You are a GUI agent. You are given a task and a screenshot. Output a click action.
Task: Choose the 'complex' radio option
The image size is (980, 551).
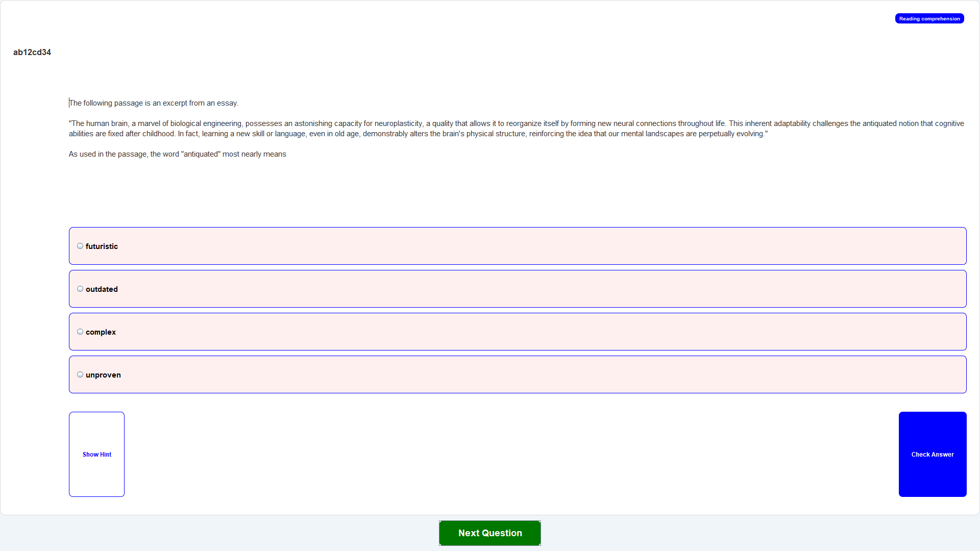click(x=80, y=332)
